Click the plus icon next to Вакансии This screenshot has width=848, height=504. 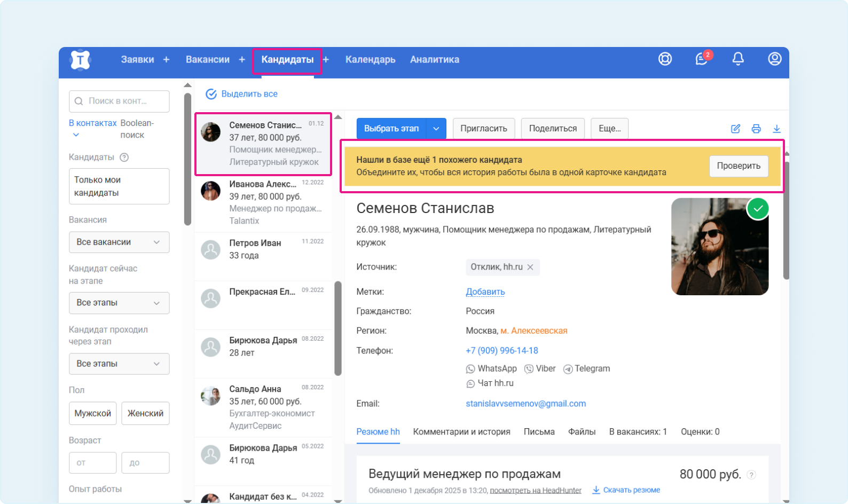(242, 60)
